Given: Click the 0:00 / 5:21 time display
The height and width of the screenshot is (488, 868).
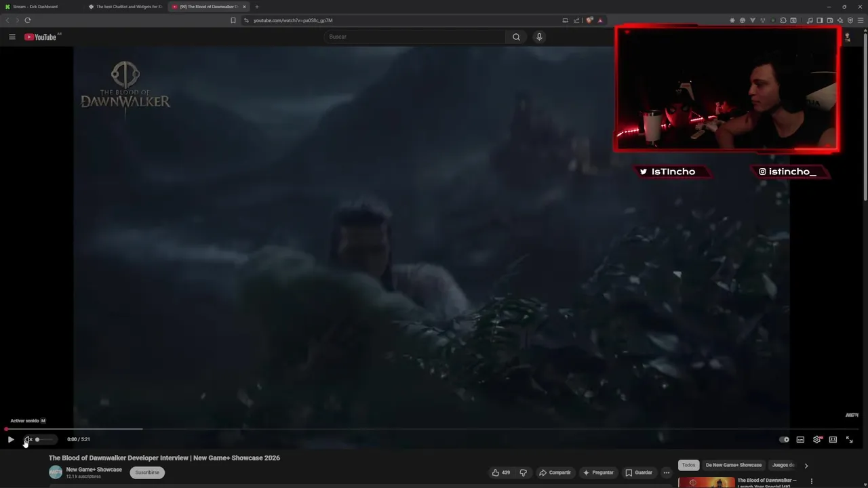Looking at the screenshot, I should click(x=79, y=439).
